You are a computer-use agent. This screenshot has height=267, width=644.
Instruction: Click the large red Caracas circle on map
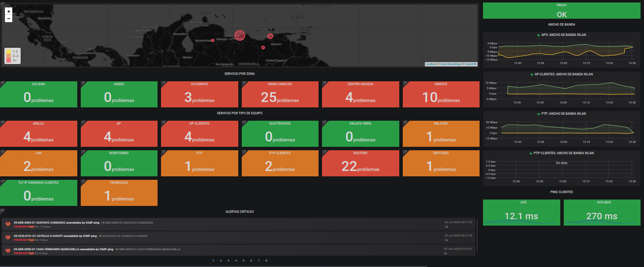click(240, 35)
